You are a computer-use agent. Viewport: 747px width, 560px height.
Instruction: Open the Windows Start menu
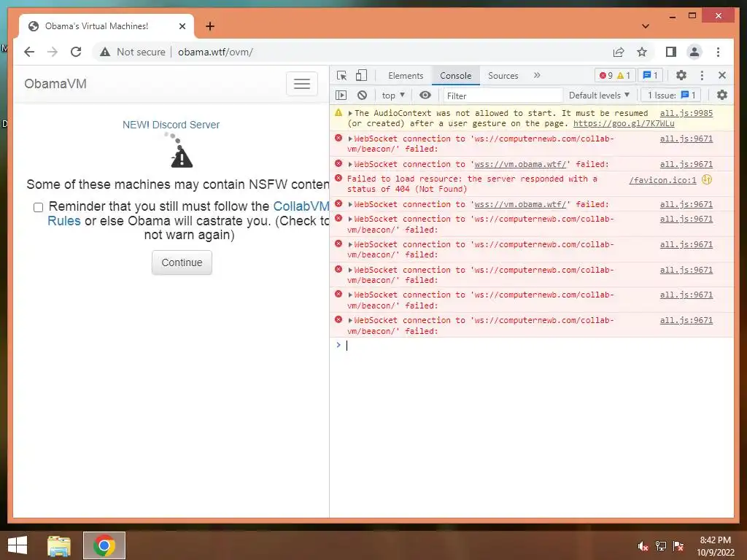(x=18, y=545)
